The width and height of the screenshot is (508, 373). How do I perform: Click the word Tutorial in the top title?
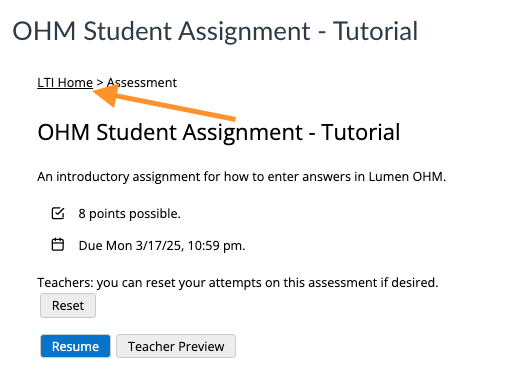pyautogui.click(x=375, y=31)
